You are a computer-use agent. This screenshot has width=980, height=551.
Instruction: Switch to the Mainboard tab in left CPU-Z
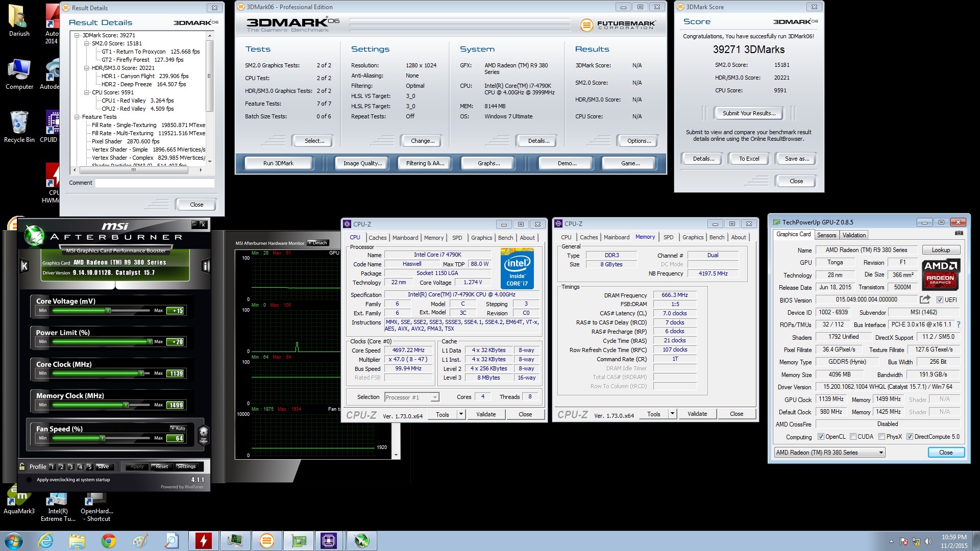pyautogui.click(x=405, y=238)
